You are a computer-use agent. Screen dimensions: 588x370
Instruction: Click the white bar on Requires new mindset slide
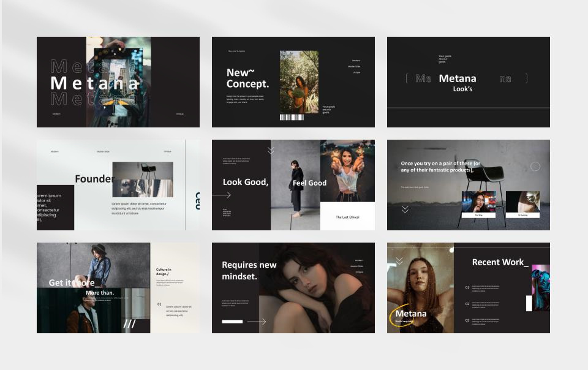[x=232, y=321]
